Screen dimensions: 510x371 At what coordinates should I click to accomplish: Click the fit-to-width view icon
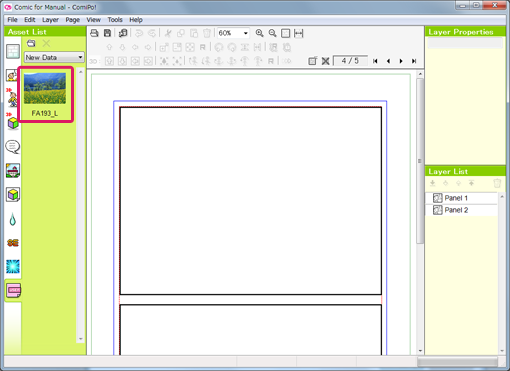click(299, 33)
